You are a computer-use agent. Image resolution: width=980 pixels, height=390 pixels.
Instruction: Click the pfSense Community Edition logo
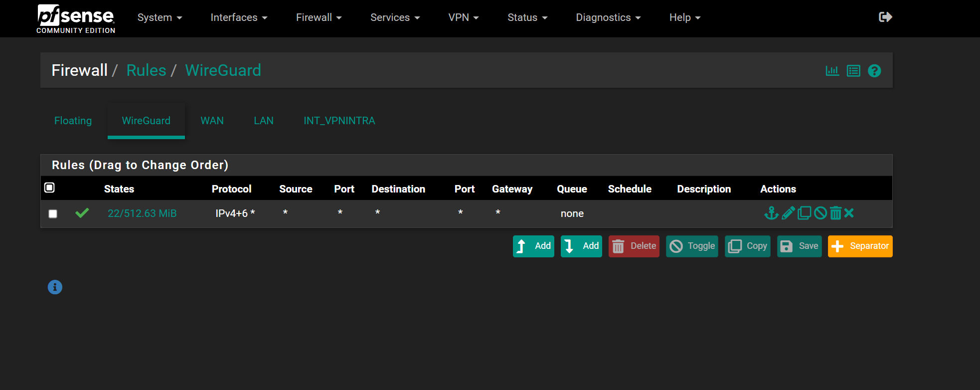(76, 19)
